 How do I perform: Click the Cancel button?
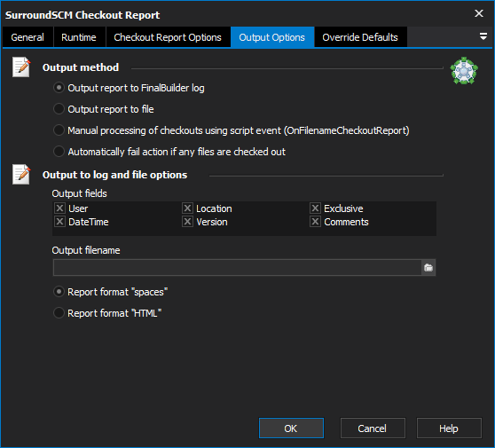pos(373,428)
